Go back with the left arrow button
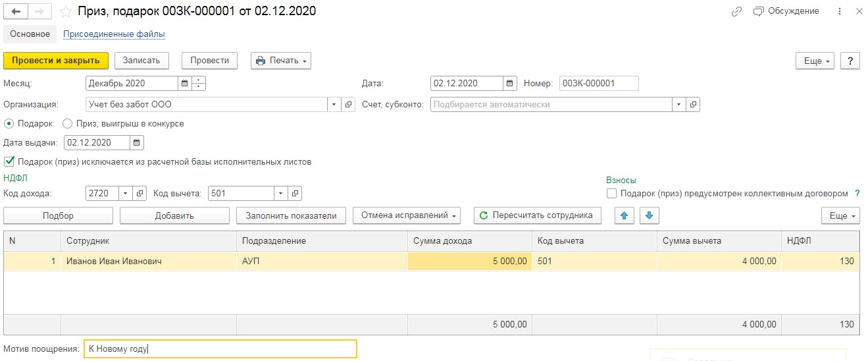 click(x=16, y=11)
